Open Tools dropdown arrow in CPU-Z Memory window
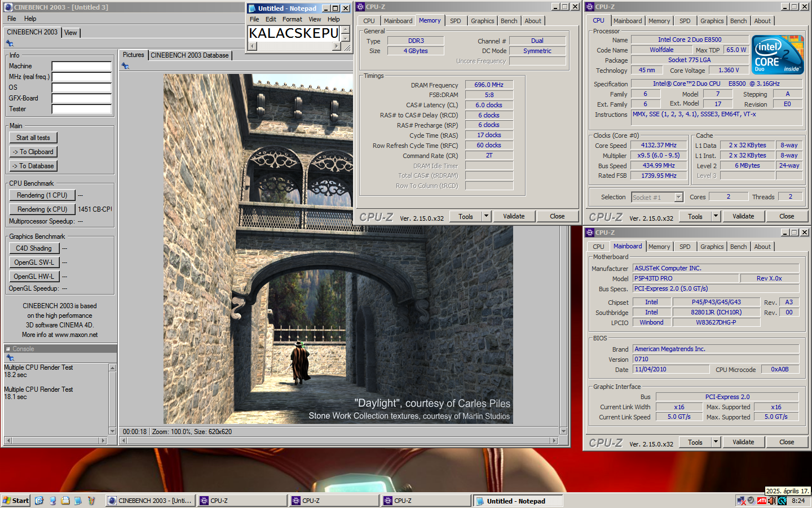 [486, 216]
